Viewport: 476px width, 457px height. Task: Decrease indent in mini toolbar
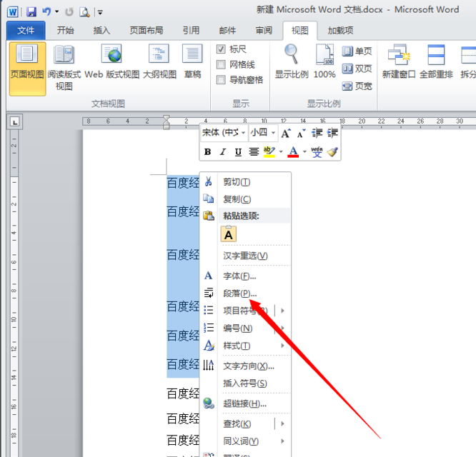click(317, 133)
